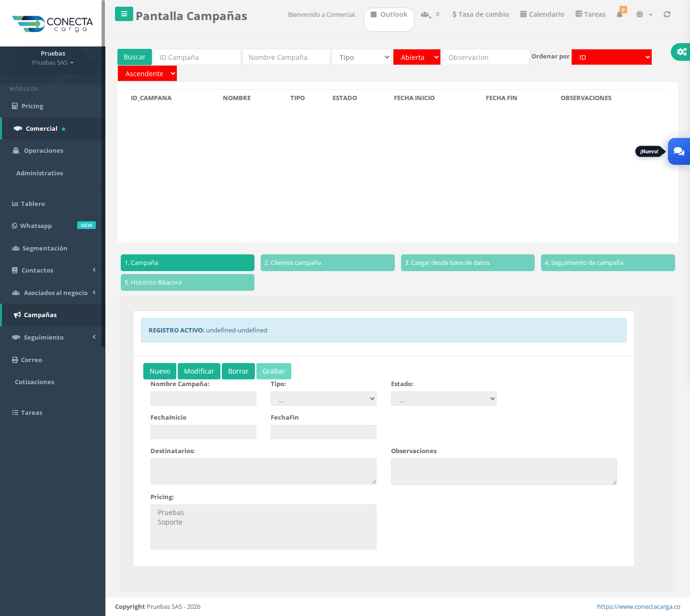Open Tareas in the top bar
The image size is (690, 616).
coord(590,14)
